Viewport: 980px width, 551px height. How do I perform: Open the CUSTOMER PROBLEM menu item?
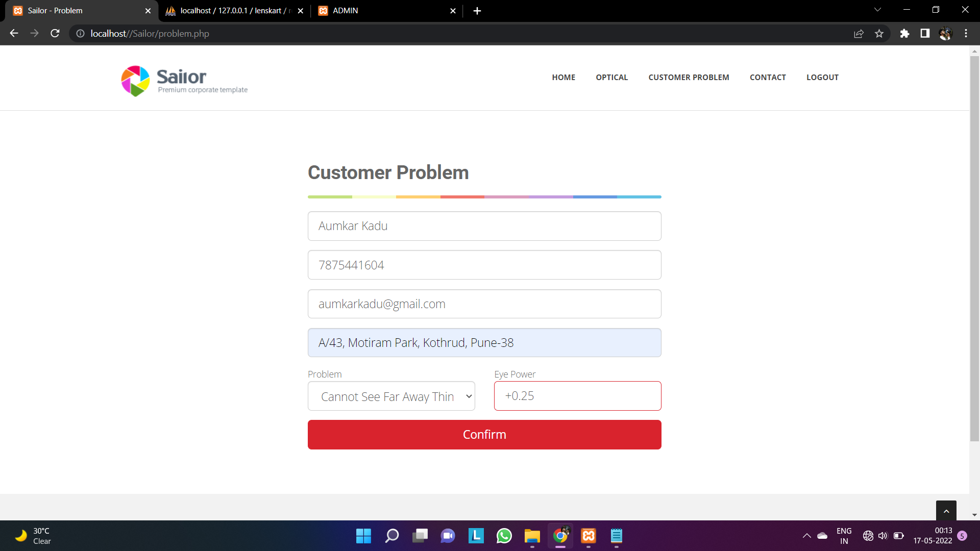(689, 78)
